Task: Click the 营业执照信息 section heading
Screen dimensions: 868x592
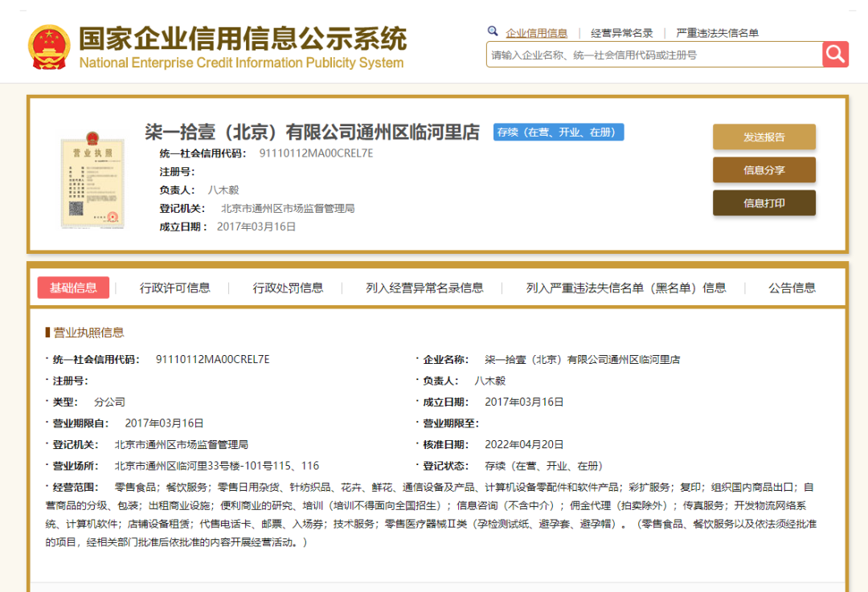Action: [88, 332]
